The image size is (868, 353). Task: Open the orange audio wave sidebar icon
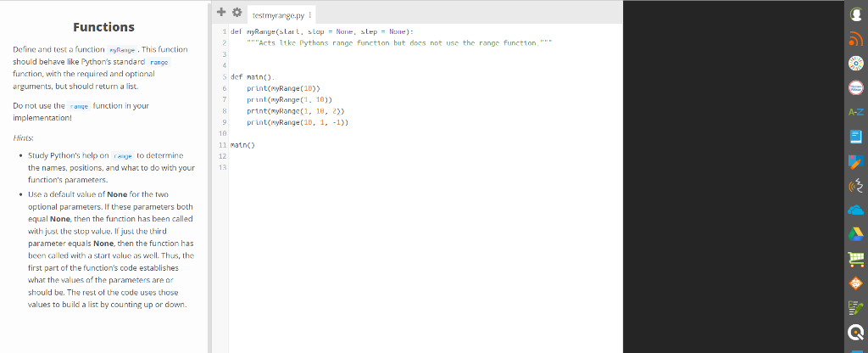856,186
